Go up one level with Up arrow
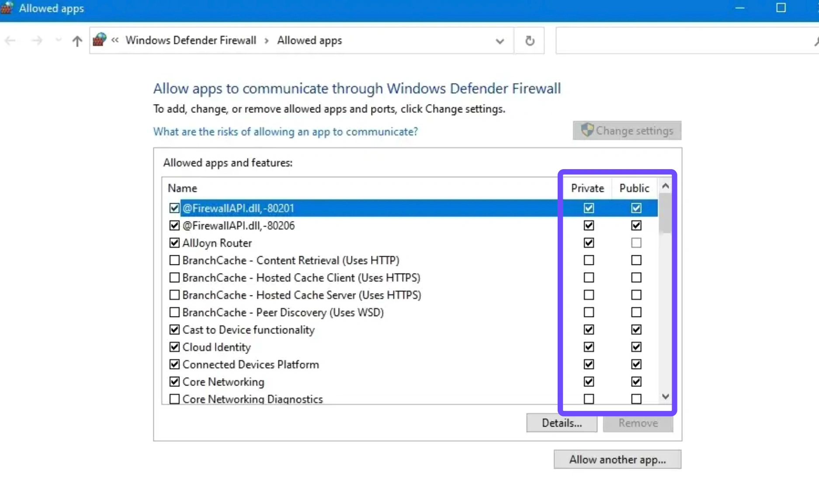The height and width of the screenshot is (504, 819). (77, 41)
